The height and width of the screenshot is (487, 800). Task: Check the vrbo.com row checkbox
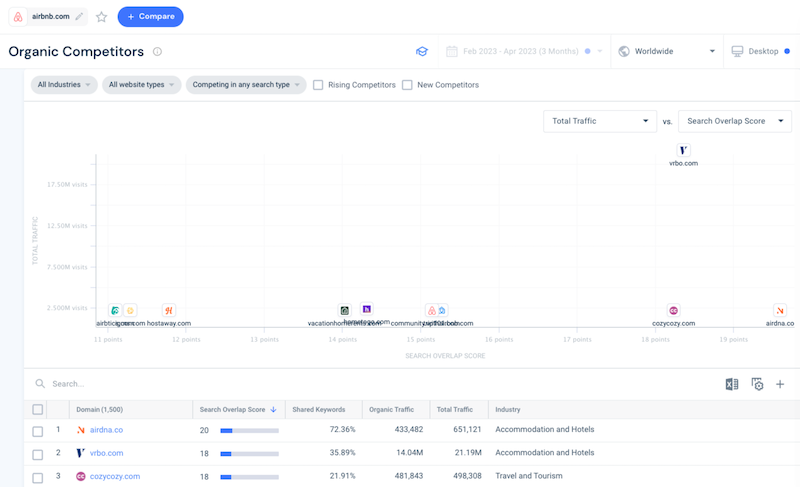point(38,454)
